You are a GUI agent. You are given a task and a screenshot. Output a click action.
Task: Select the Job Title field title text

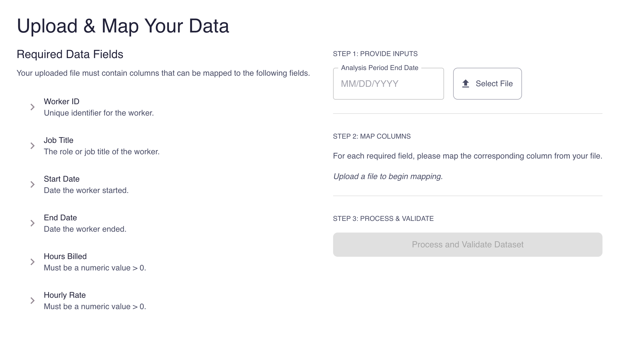point(59,140)
